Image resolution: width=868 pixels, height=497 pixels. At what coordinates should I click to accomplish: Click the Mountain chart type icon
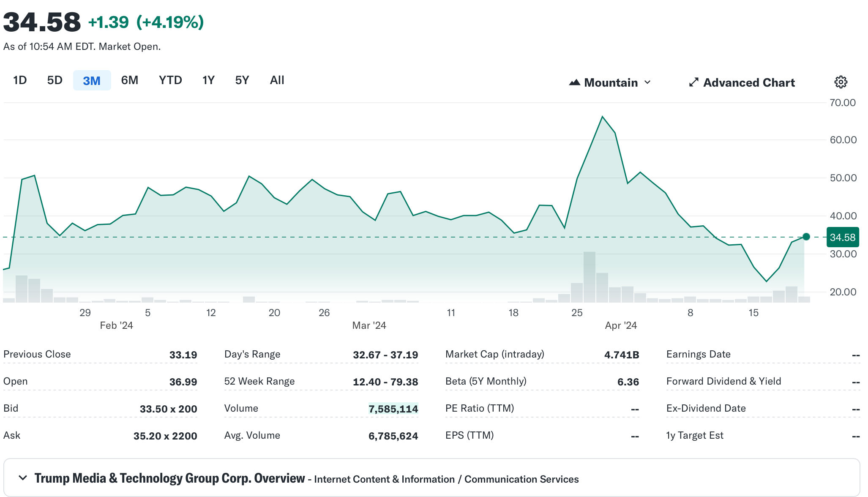pos(574,82)
